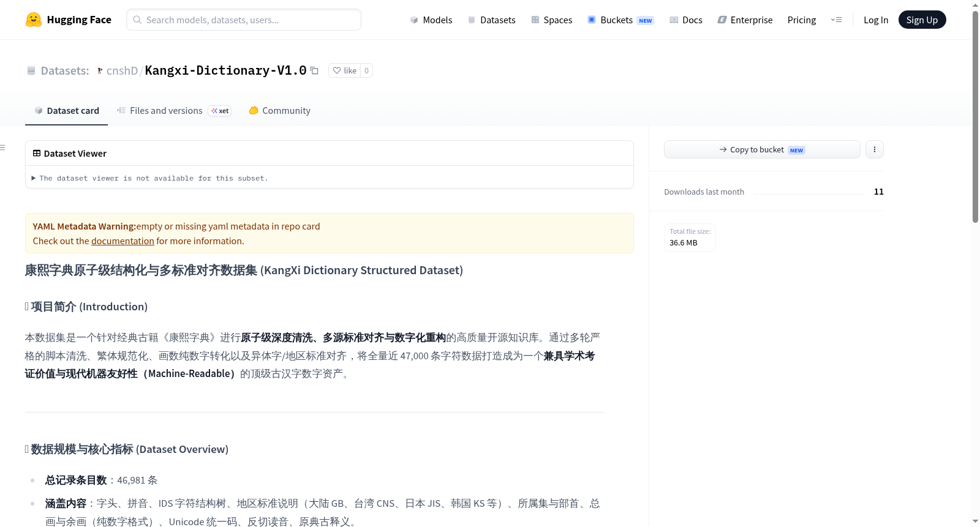Click the Total file size 36.6 MB box
Image resolution: width=980 pixels, height=527 pixels.
(690, 237)
